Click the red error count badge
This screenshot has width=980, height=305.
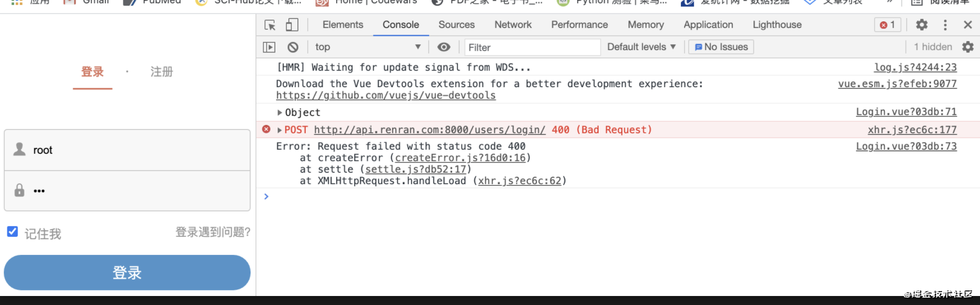[888, 25]
